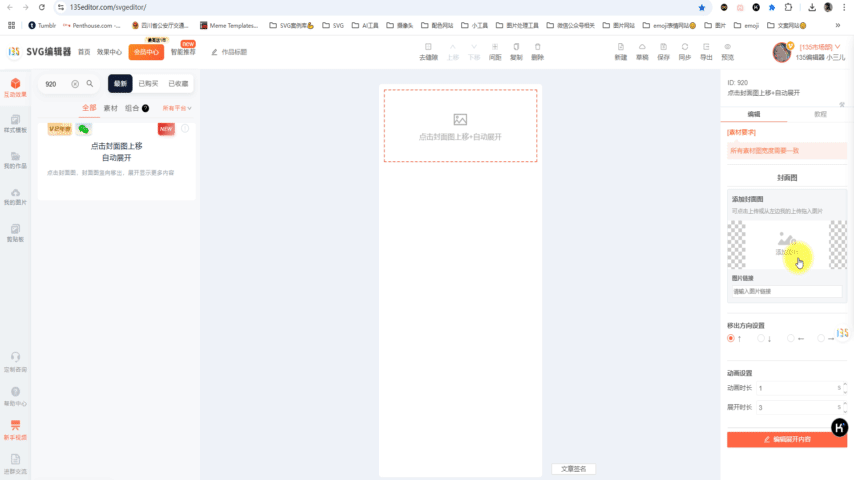
Task: Click the floating 135 logo icon
Action: click(x=842, y=333)
